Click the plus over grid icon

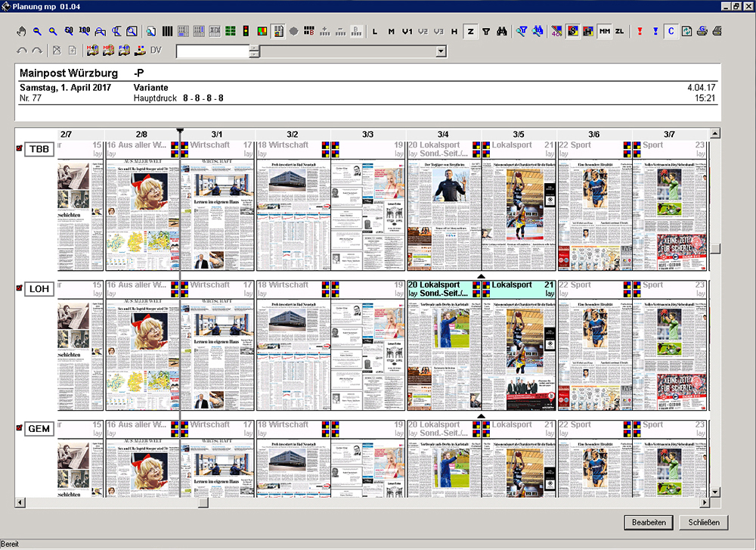click(x=325, y=31)
